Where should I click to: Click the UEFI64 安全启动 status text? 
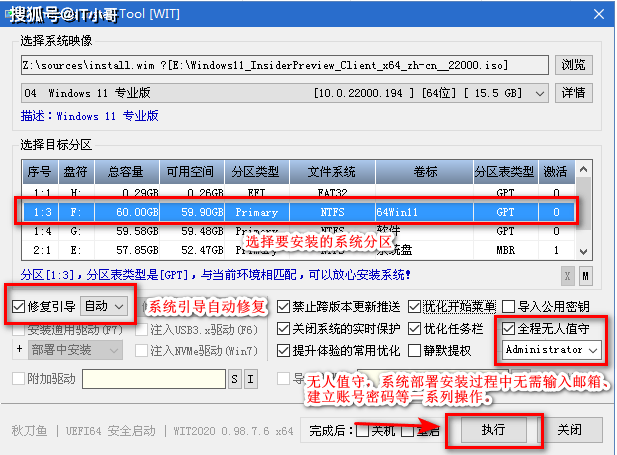coord(111,431)
